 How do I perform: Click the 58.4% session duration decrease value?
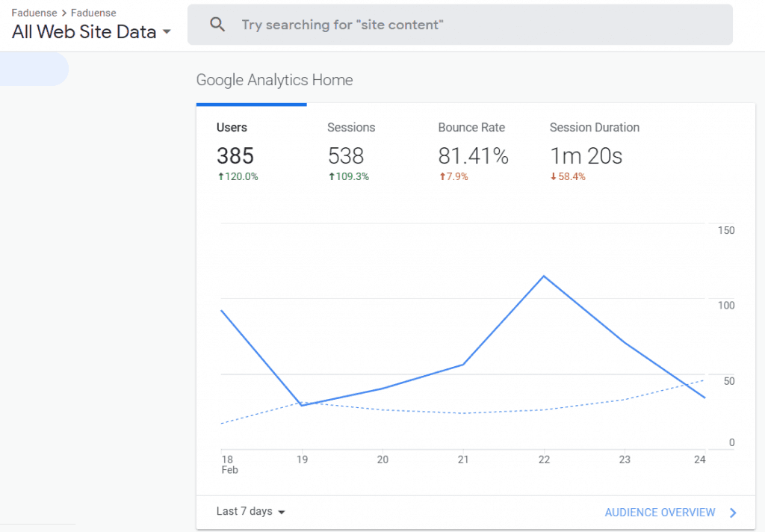(568, 176)
